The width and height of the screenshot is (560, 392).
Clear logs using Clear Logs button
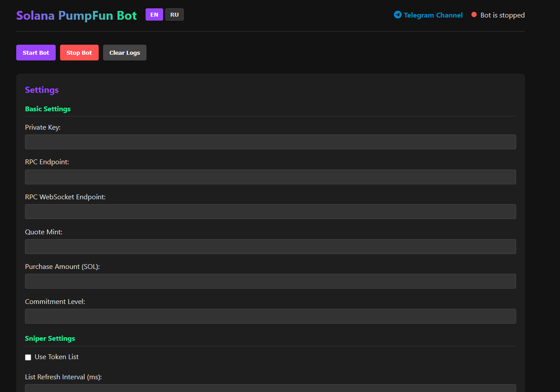pos(125,53)
